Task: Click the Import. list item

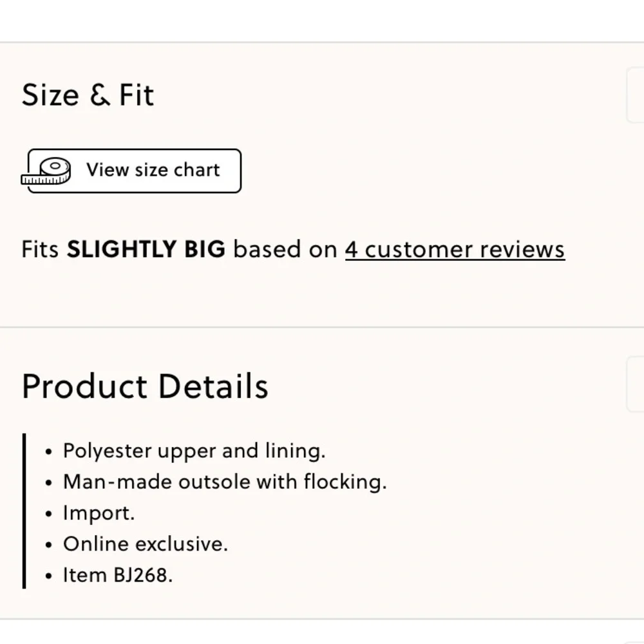Action: pyautogui.click(x=99, y=513)
